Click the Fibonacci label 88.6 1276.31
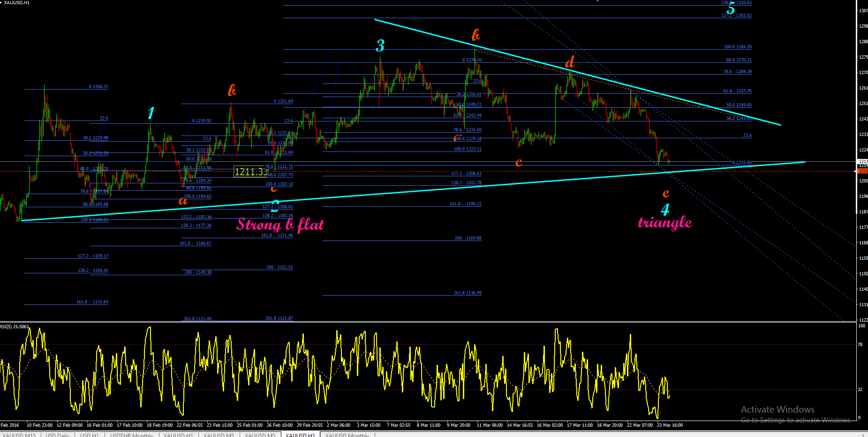 [x=739, y=60]
